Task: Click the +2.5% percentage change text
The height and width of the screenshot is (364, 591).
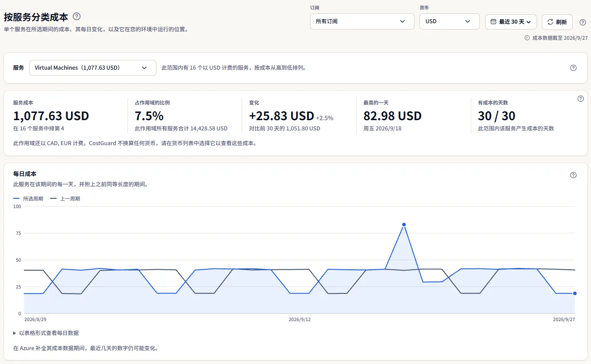Action: (x=325, y=118)
